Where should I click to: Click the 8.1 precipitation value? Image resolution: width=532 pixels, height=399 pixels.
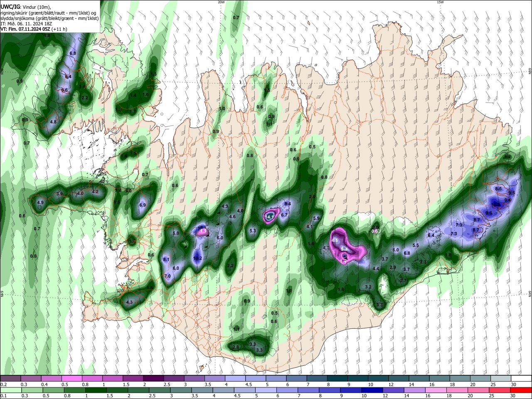(166, 259)
